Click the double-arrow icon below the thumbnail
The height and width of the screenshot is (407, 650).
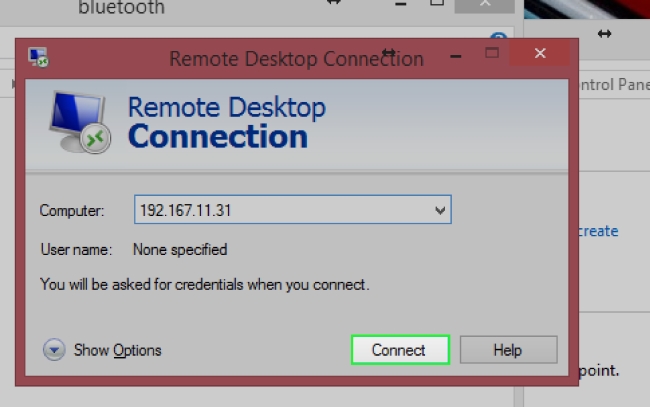coord(604,34)
